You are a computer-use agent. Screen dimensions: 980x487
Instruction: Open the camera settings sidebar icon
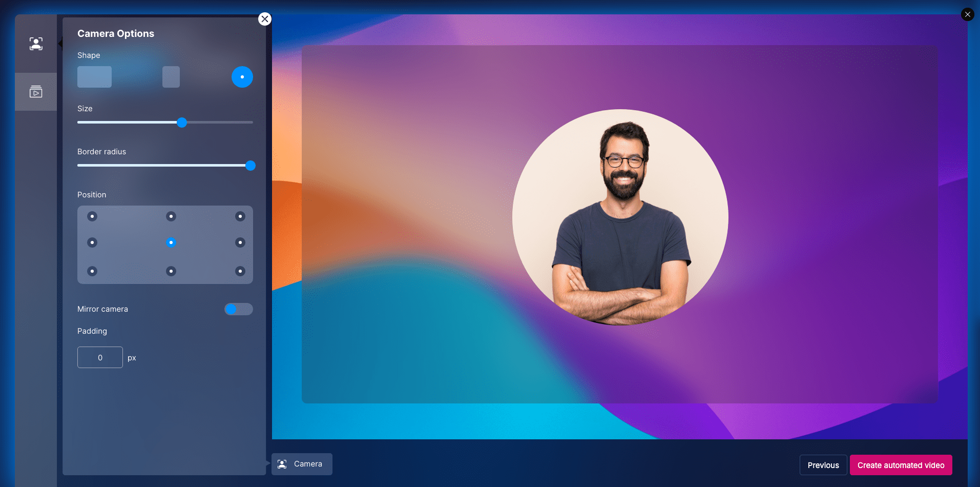(x=36, y=44)
